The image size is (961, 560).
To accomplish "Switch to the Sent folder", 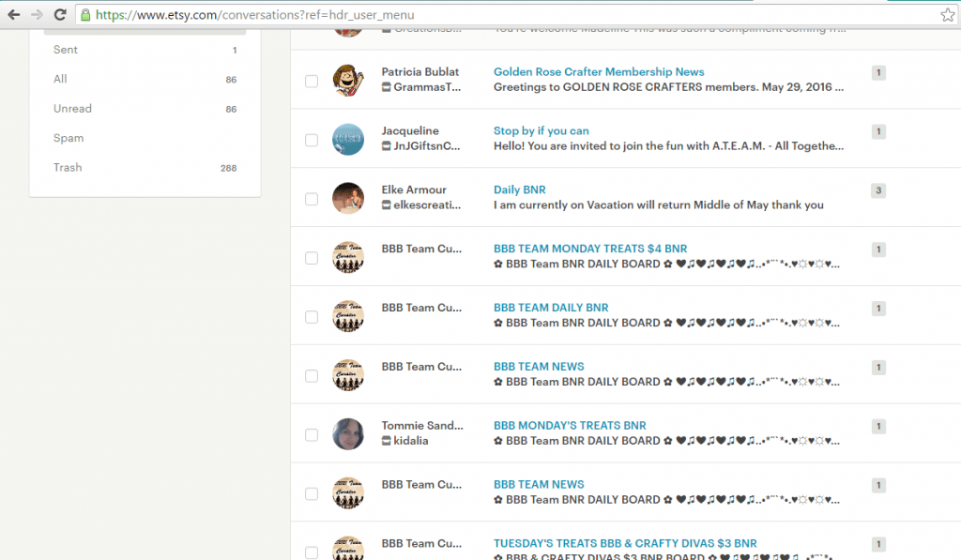I will (66, 49).
